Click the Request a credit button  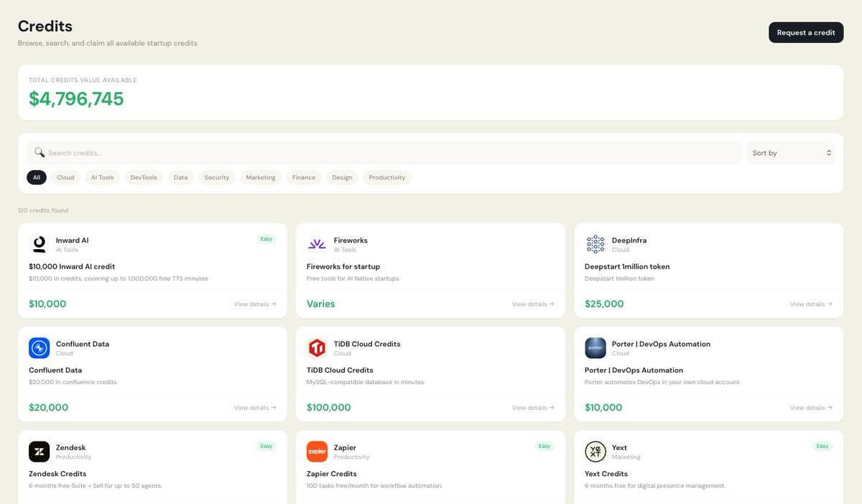pos(806,32)
